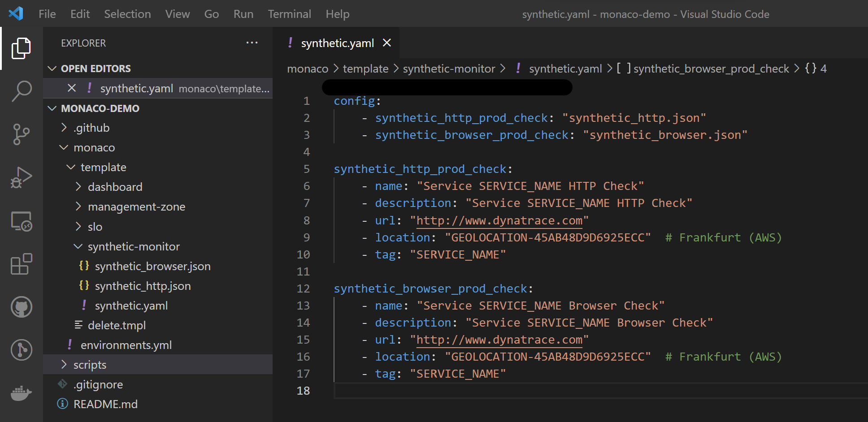Click the More Actions ellipsis in Explorer

click(x=252, y=43)
